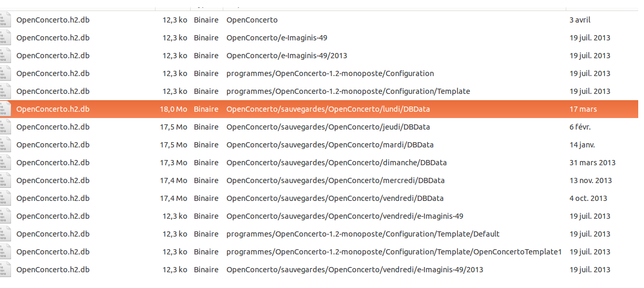Select path 'sauvegardes/OpenConcerto/jeudi/DBData'

328,127
